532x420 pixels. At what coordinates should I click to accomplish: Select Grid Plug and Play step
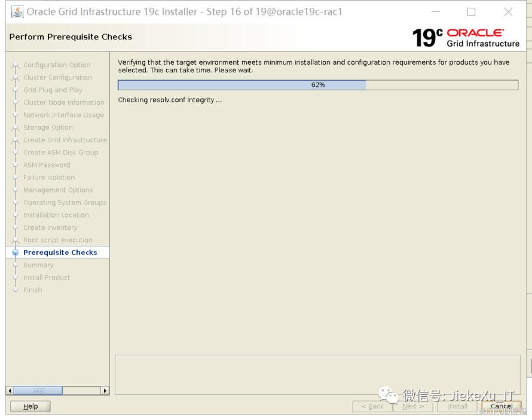[53, 90]
